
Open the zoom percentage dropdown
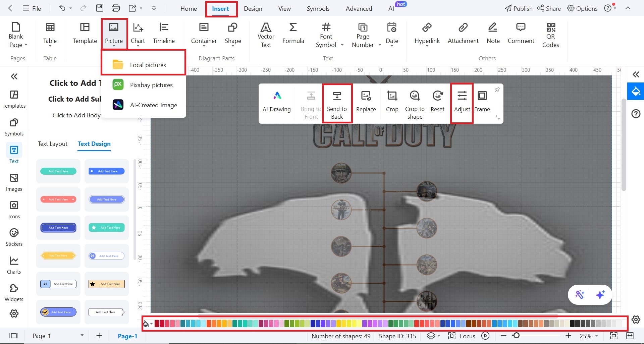point(597,336)
